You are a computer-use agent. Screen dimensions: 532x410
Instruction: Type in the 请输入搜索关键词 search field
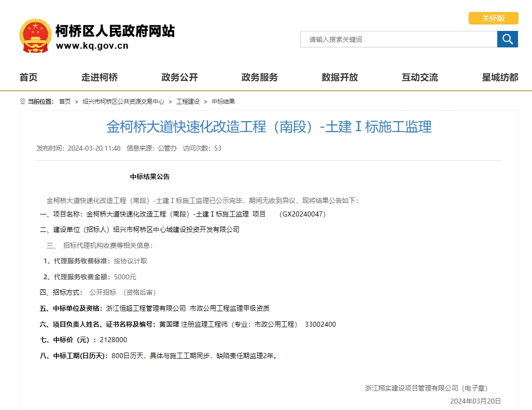[x=398, y=39]
